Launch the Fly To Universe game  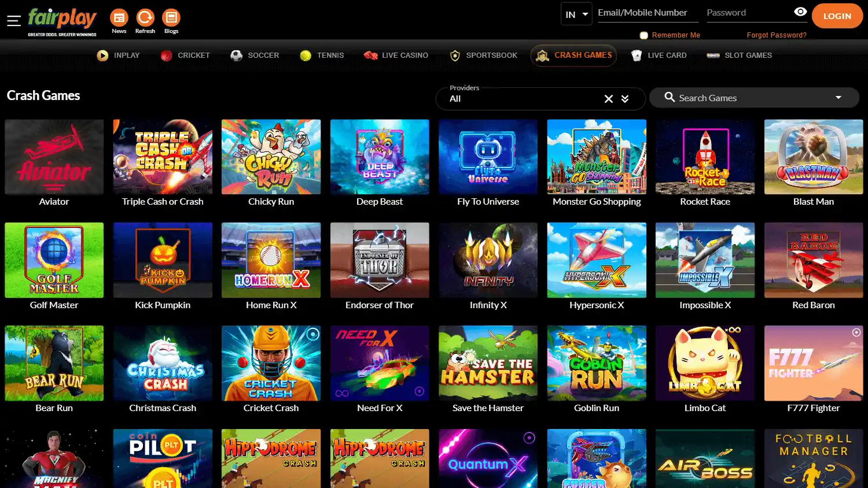tap(488, 157)
